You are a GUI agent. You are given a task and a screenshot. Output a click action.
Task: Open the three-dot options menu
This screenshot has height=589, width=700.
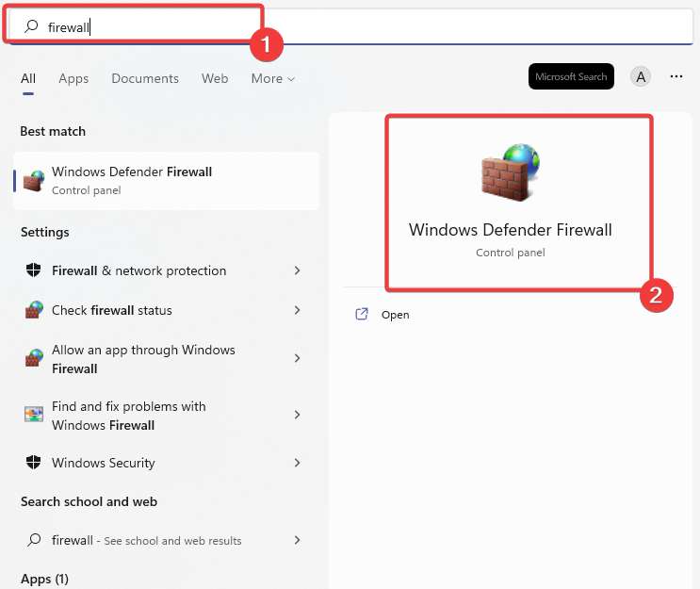[x=676, y=77]
